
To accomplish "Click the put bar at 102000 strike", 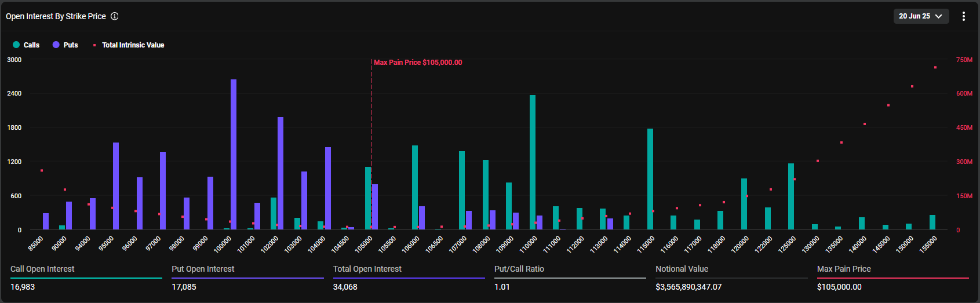I will click(x=280, y=173).
